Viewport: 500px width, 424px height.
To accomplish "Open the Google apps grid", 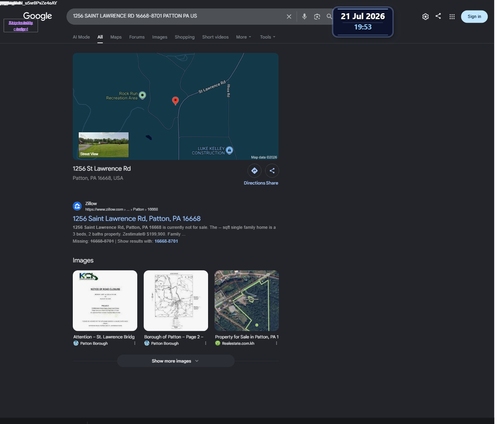I will 452,17.
